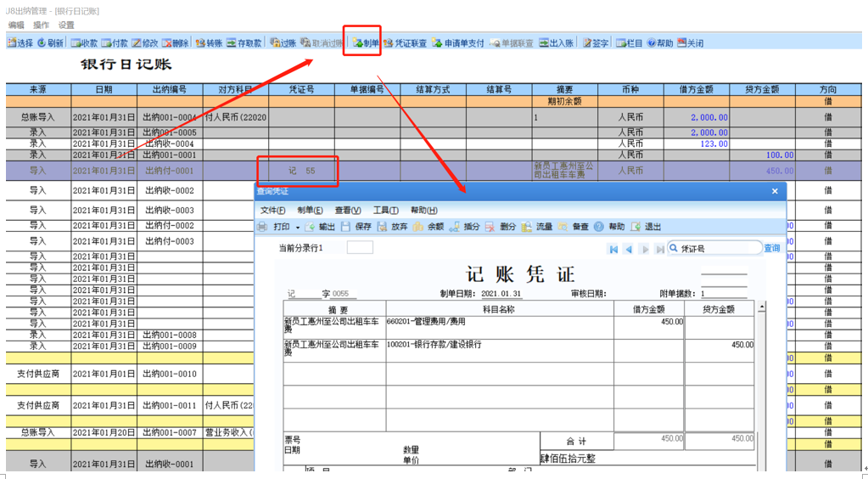Go to previous voucher arrow
This screenshot has width=868, height=479.
point(629,249)
